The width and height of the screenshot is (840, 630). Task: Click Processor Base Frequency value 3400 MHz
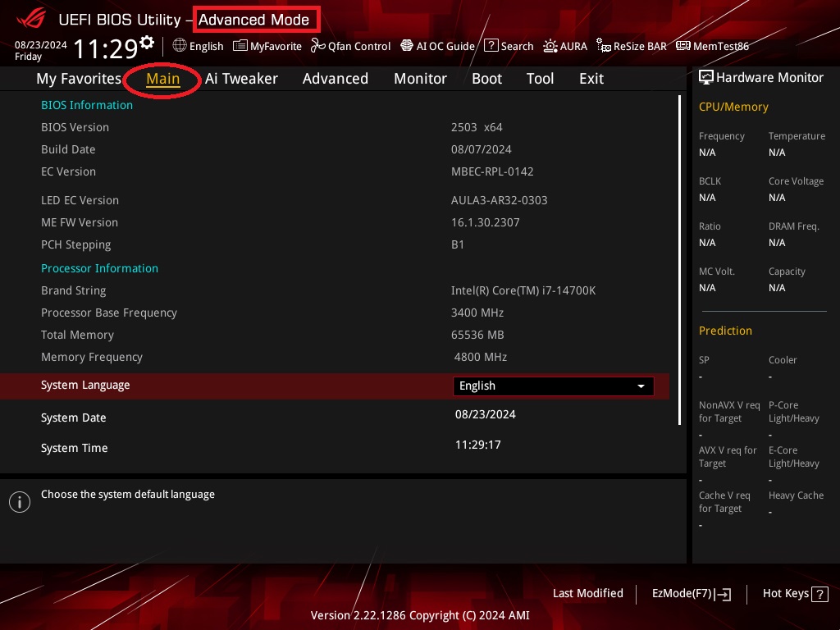pos(477,313)
